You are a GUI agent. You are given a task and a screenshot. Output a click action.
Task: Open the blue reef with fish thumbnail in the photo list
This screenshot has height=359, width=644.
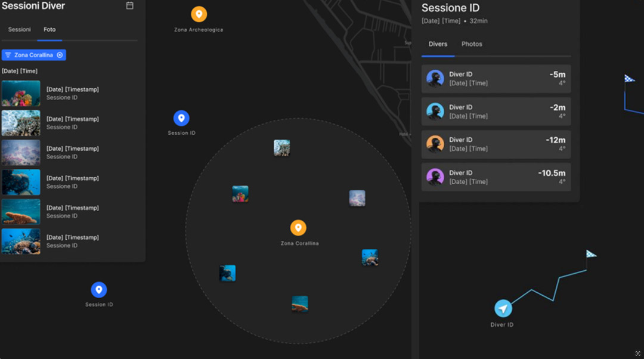pos(21,241)
